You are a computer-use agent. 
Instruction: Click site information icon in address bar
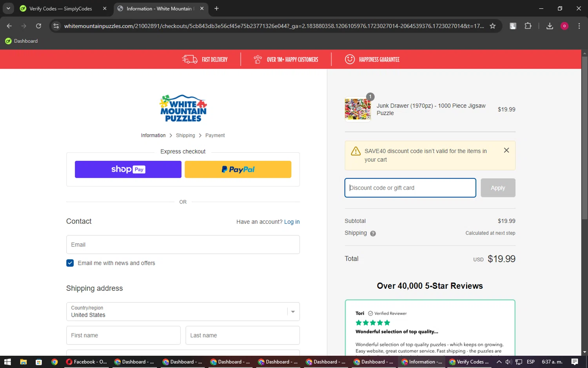[56, 26]
